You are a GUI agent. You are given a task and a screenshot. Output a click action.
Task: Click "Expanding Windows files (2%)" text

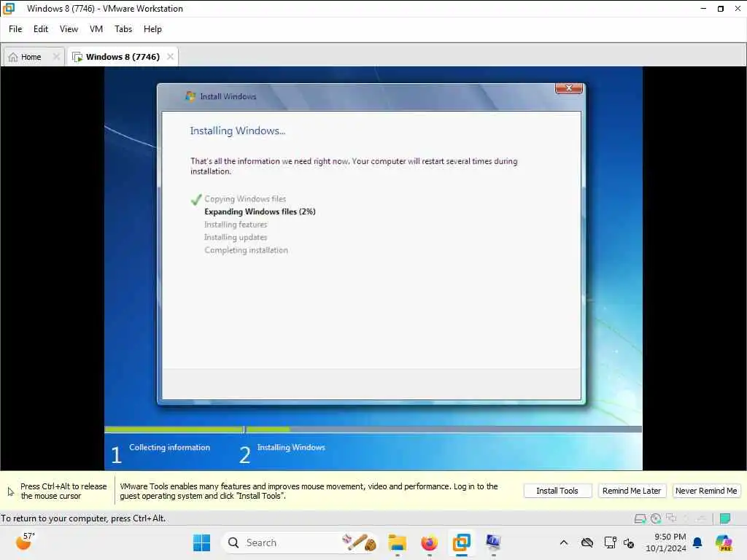[x=260, y=211]
